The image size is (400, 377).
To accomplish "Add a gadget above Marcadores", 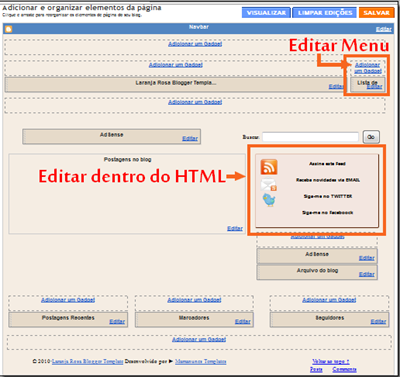I will coord(194,300).
